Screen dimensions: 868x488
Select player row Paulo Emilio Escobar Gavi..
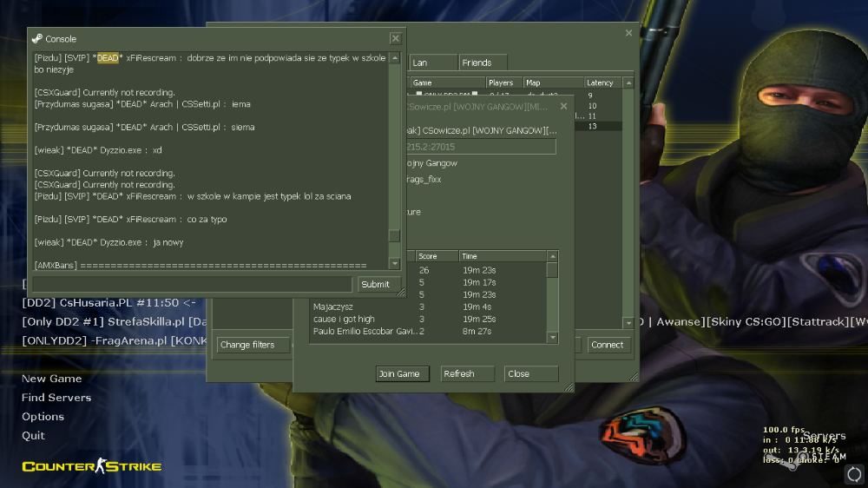click(428, 331)
